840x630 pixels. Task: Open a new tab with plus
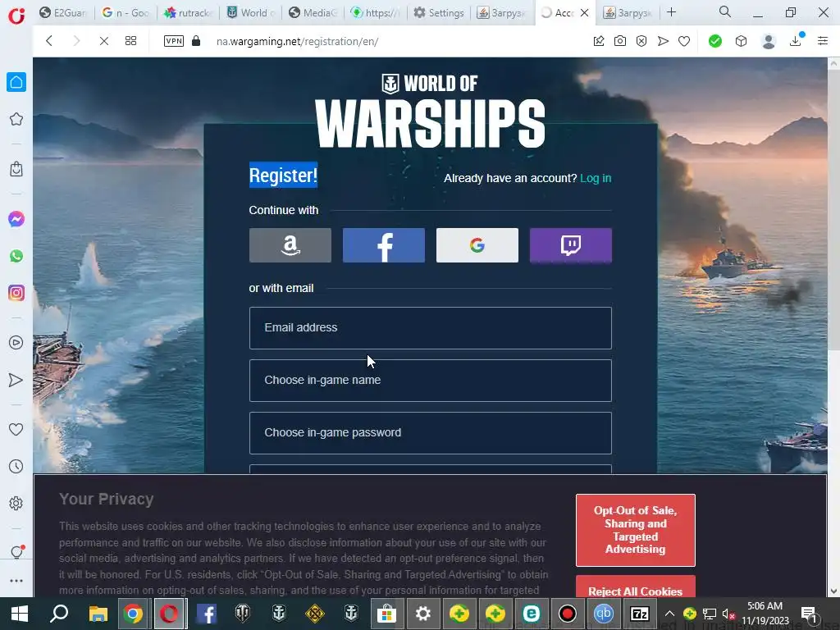[671, 12]
